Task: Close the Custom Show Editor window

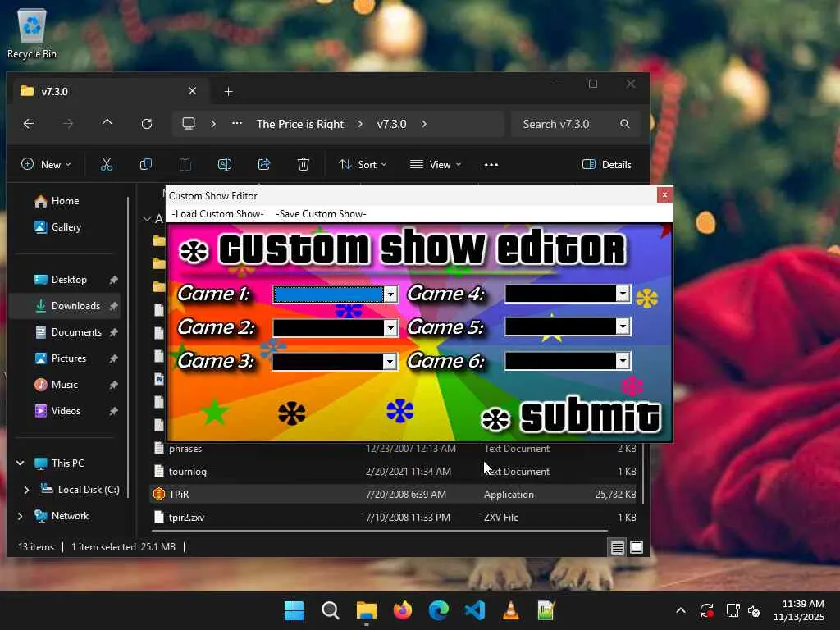Action: (x=664, y=195)
